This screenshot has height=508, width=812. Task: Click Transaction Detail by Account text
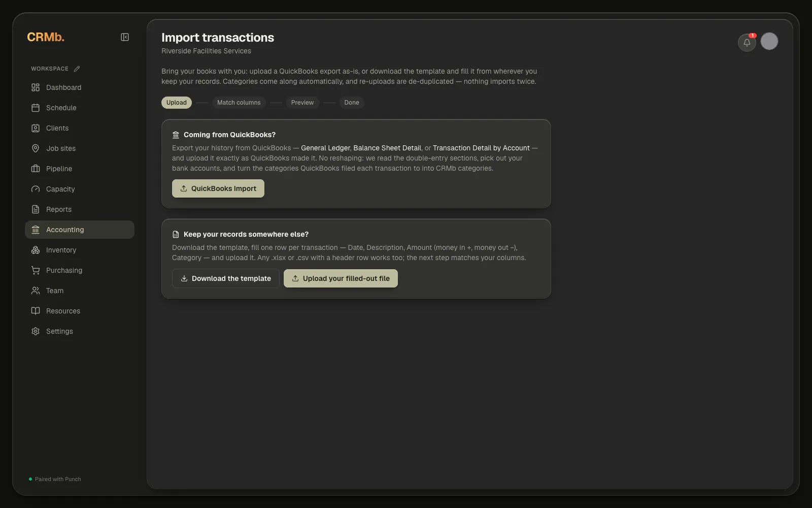tap(481, 148)
